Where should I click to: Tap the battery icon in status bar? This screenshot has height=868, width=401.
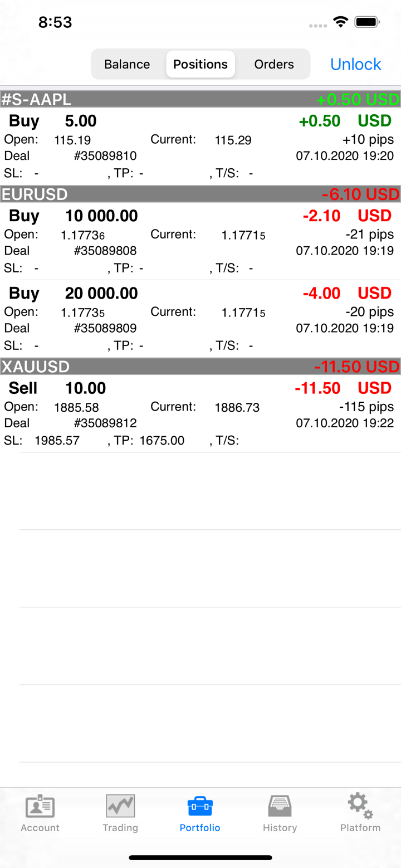tap(368, 22)
